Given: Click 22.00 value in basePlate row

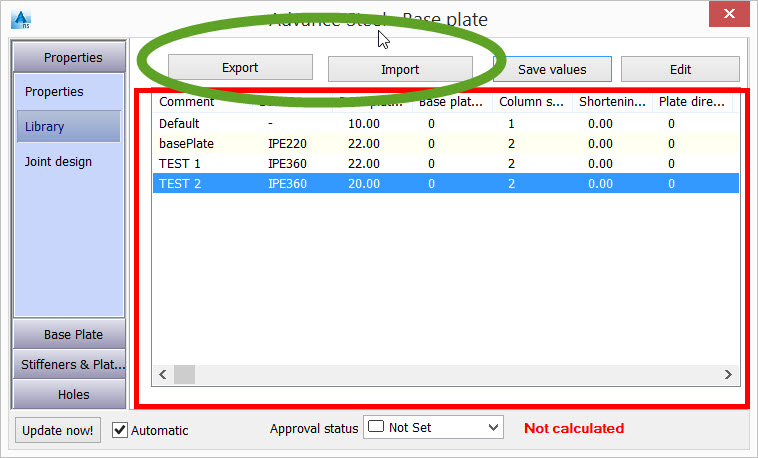Looking at the screenshot, I should [x=364, y=144].
